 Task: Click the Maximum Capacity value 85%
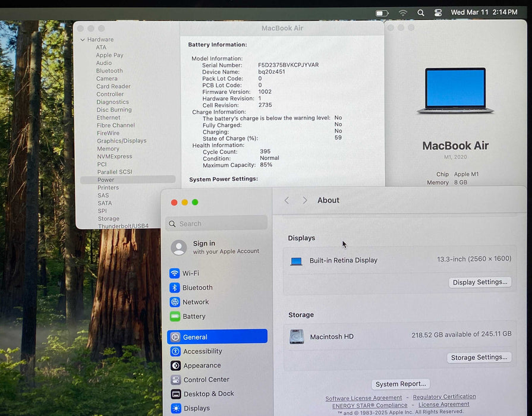pos(266,165)
